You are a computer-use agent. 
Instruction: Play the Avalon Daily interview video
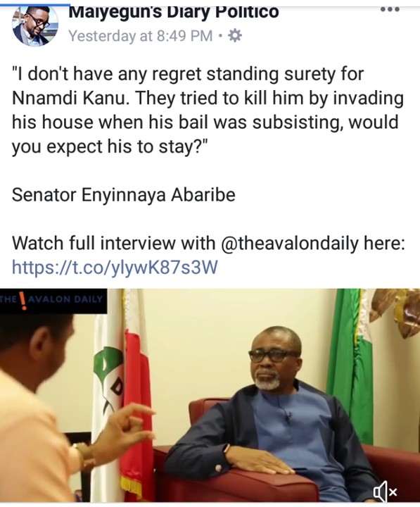(x=210, y=395)
